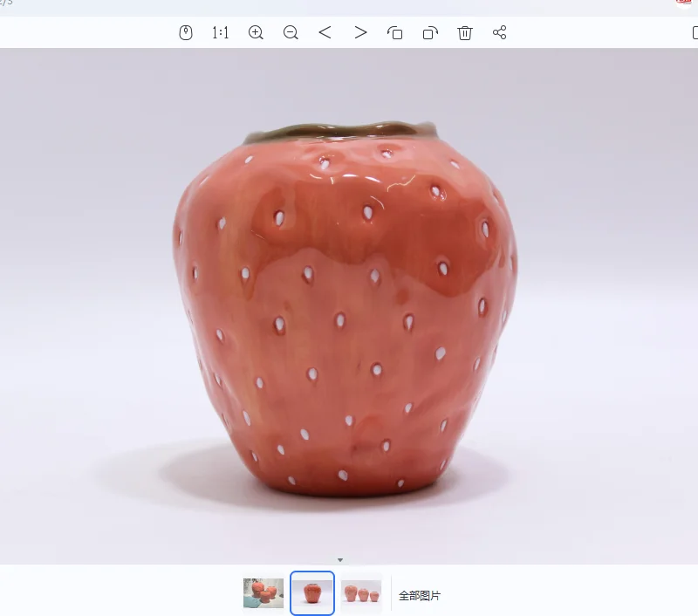
Task: Open 全部图片 to view all pictures
Action: [420, 596]
